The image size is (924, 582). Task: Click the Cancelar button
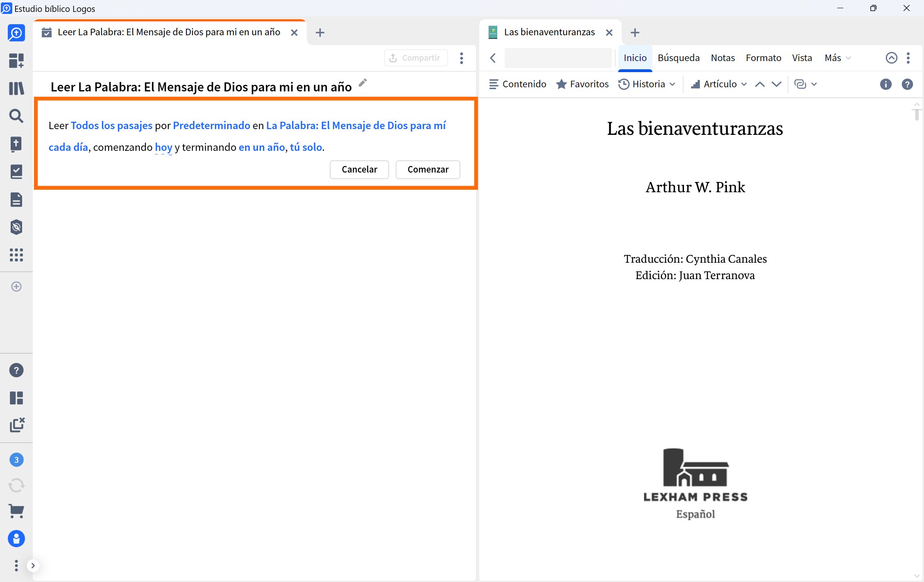point(359,169)
